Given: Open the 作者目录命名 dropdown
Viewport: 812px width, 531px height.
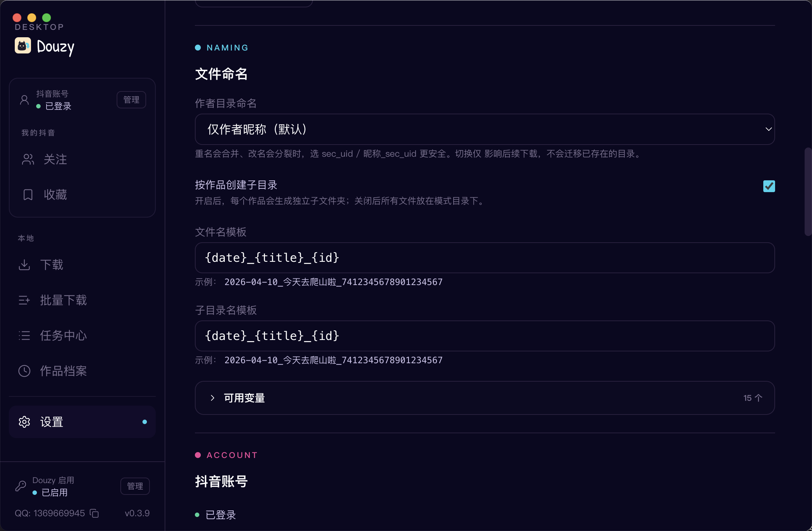Looking at the screenshot, I should coord(485,129).
